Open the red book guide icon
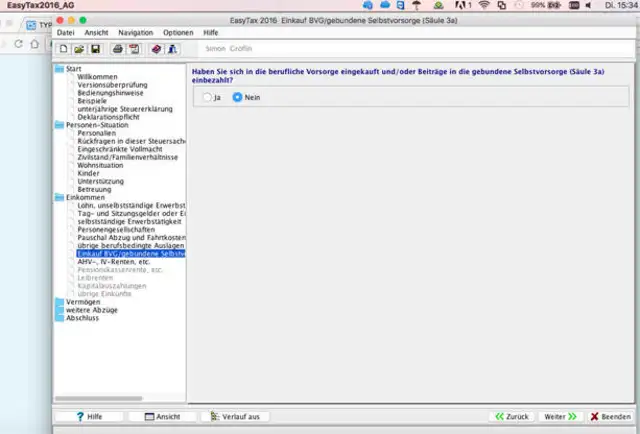 156,49
